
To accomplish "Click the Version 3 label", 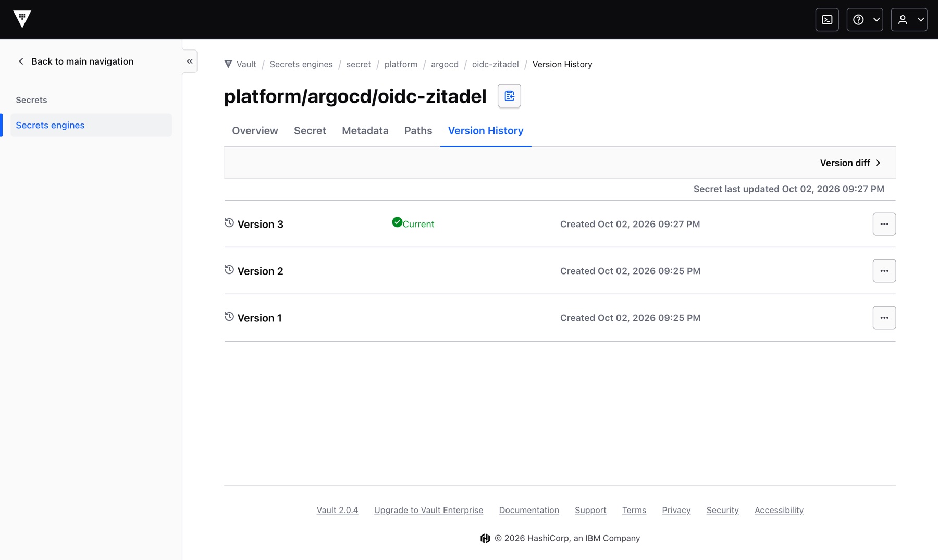I will pos(261,225).
